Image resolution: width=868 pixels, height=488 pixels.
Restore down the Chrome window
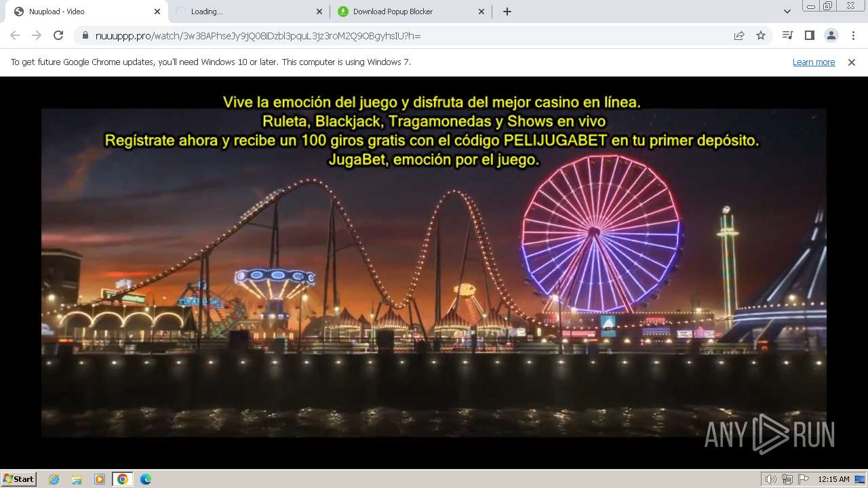click(x=828, y=5)
